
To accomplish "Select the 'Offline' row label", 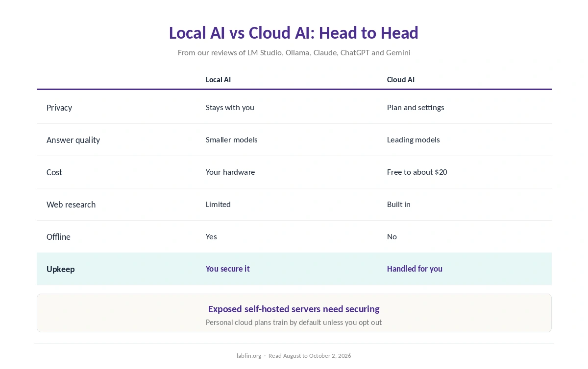I will pyautogui.click(x=58, y=237).
